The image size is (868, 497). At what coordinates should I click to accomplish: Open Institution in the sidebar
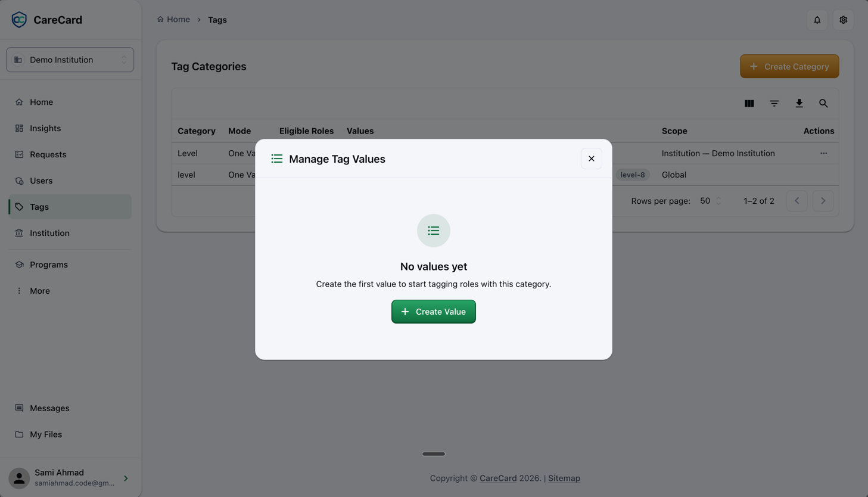pos(70,233)
